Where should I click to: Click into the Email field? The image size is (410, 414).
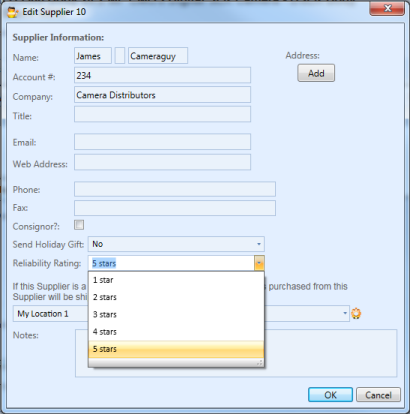[x=162, y=142]
